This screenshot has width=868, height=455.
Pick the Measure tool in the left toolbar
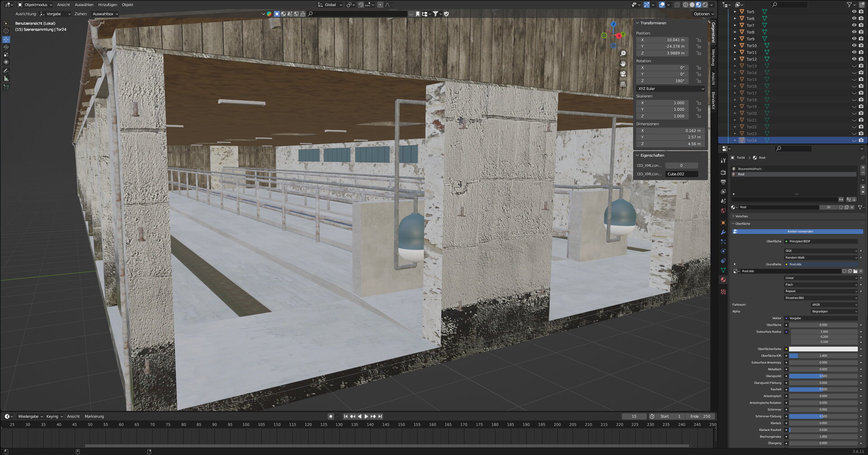click(x=6, y=79)
